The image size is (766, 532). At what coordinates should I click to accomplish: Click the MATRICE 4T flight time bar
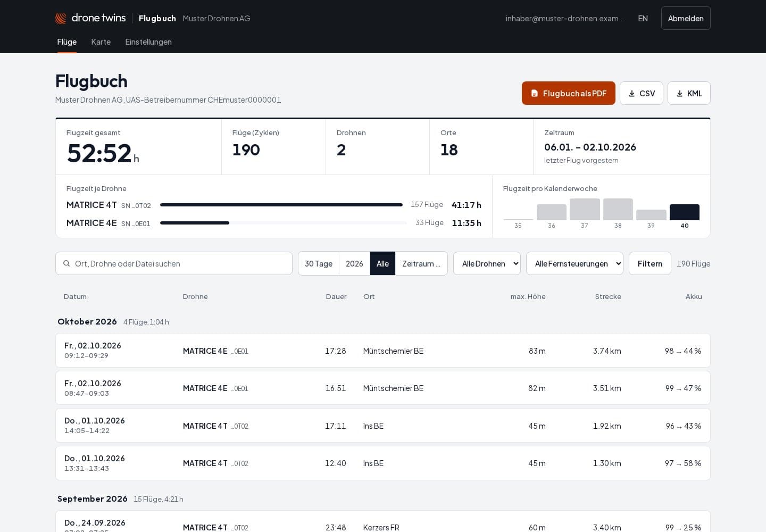click(x=281, y=205)
